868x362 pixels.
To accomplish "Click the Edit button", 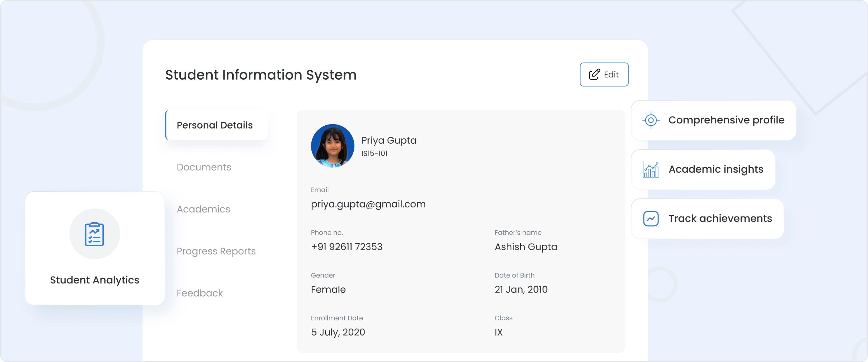I will tap(604, 74).
